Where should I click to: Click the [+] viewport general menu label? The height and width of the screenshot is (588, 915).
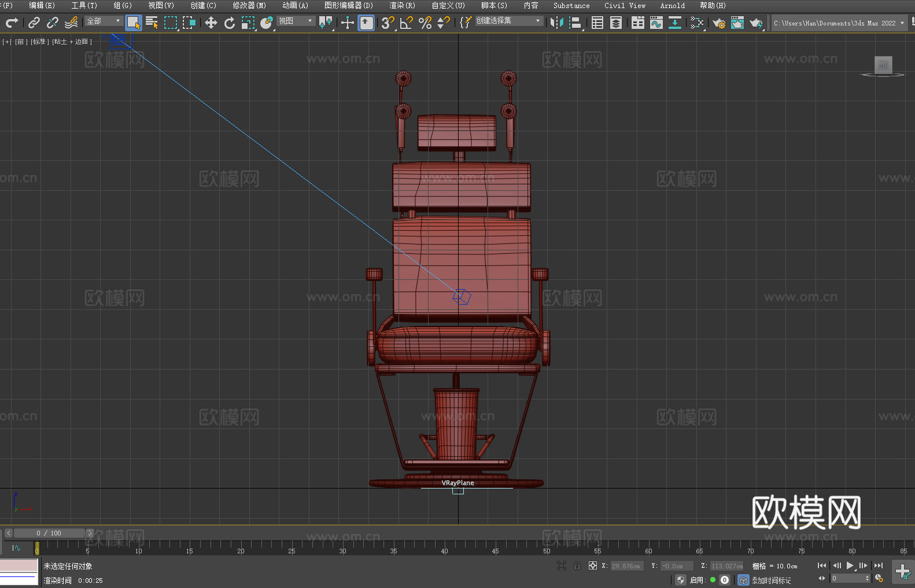click(x=7, y=42)
